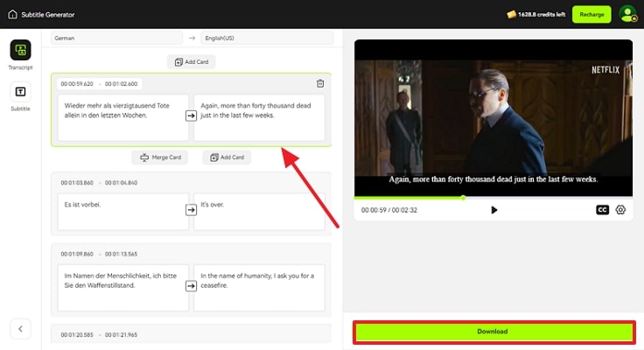The width and height of the screenshot is (644, 350).
Task: Click the Subtitle Generator title
Action: tap(48, 15)
